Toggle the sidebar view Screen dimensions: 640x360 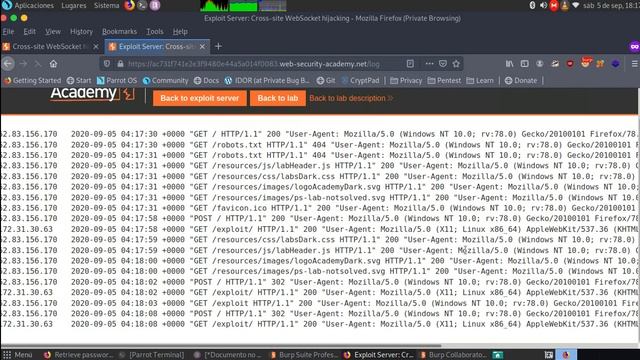click(524, 64)
